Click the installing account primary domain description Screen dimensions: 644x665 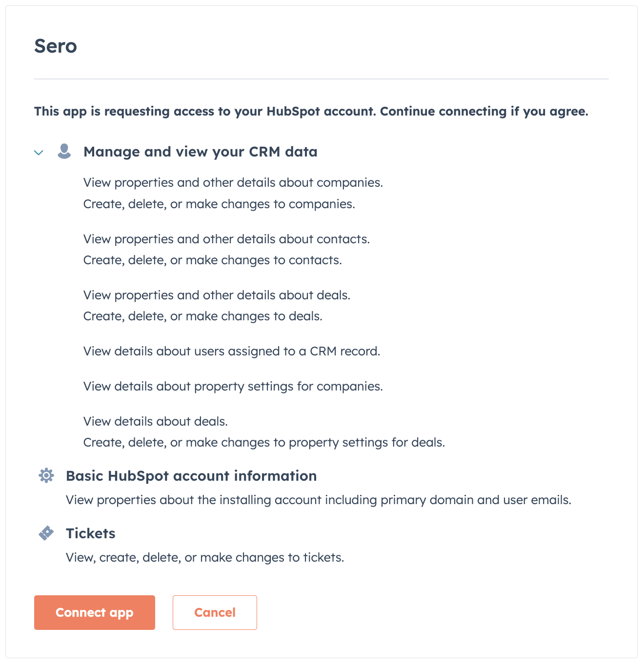319,500
